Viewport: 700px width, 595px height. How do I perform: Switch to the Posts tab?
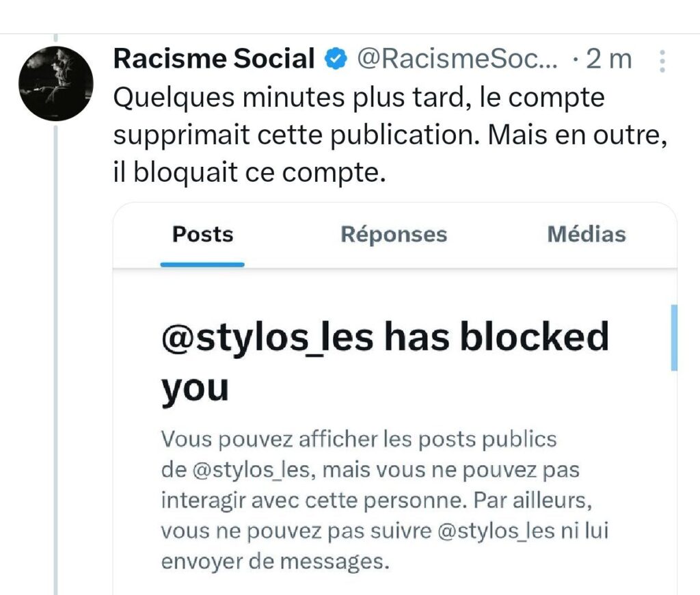202,235
